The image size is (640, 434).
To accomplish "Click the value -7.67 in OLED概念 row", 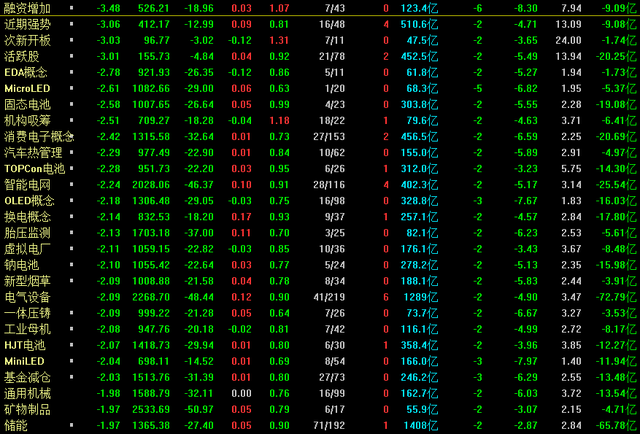I will [x=526, y=201].
